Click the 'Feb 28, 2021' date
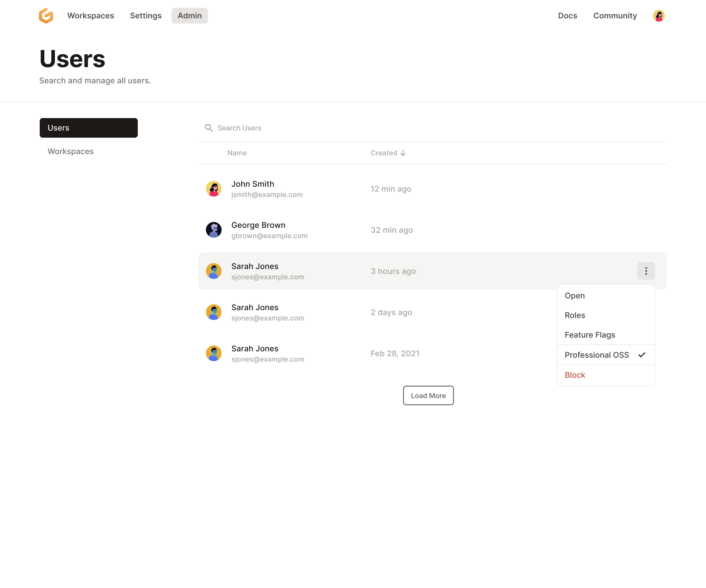This screenshot has height=588, width=706. 395,354
